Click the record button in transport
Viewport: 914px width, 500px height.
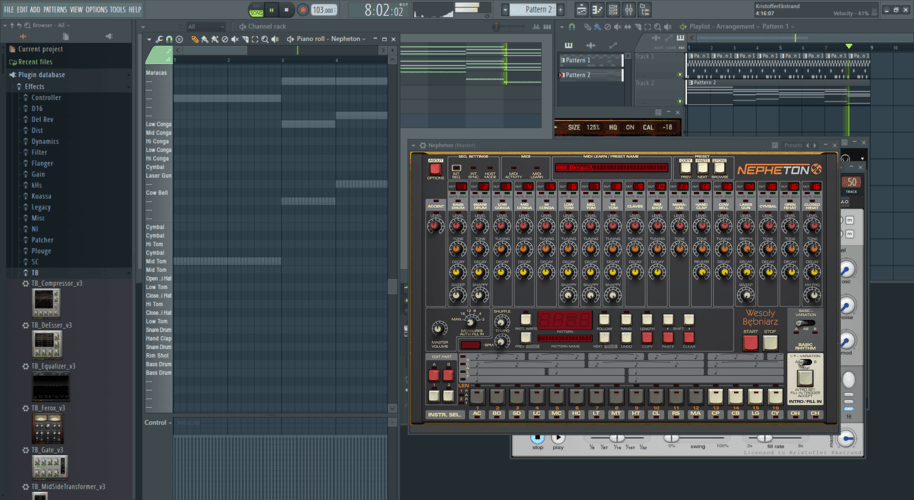[303, 10]
